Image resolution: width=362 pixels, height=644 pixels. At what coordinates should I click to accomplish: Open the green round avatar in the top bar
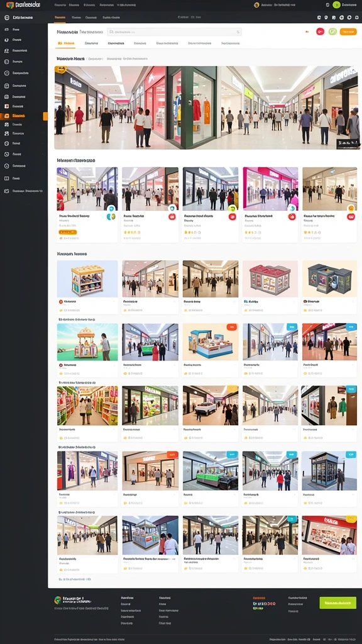pos(337,5)
